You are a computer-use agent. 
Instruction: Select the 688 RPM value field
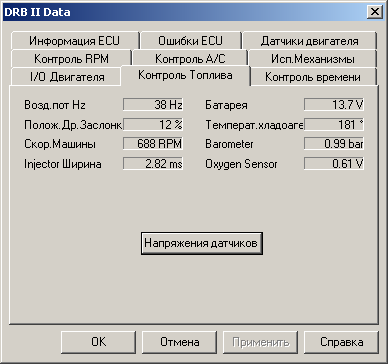[153, 144]
